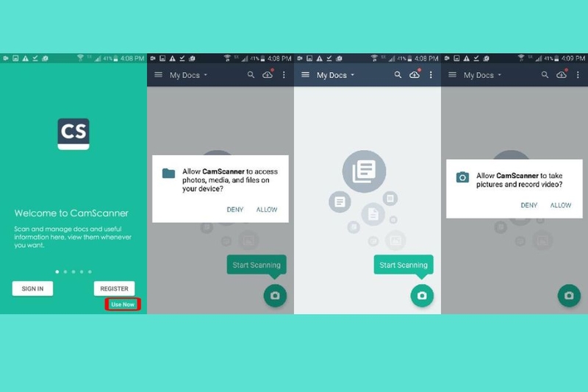Image resolution: width=588 pixels, height=392 pixels.
Task: Open overflow menu in second screen
Action: pos(284,75)
